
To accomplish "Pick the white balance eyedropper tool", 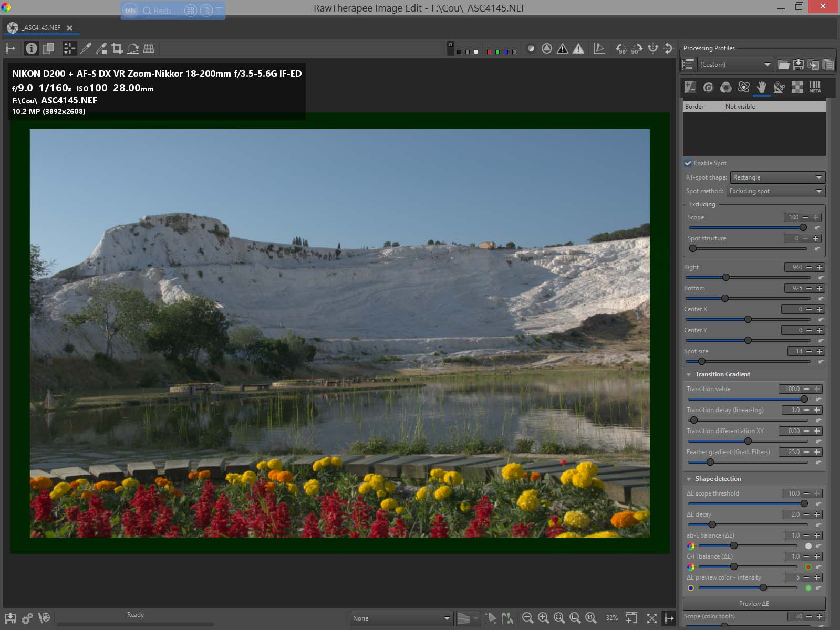I will coord(86,49).
